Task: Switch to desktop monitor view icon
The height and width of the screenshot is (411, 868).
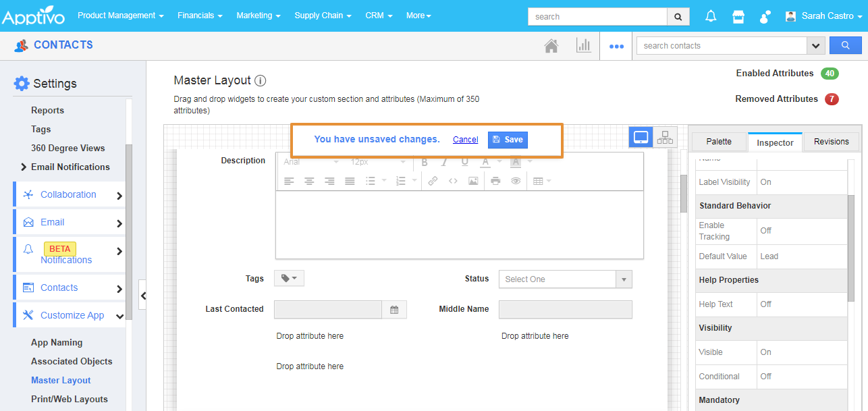Action: (641, 138)
